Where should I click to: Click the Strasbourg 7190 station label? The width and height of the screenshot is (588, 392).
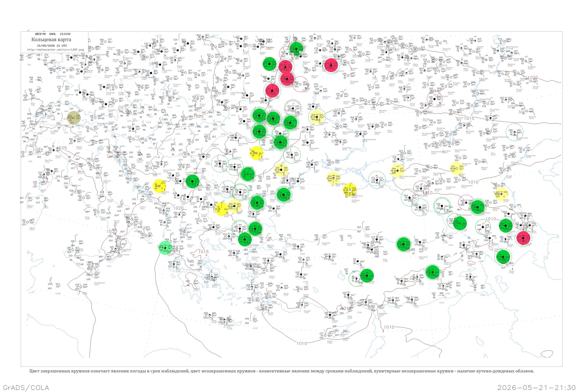coord(69,95)
